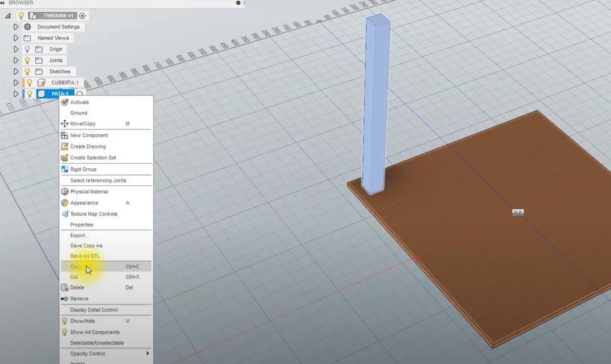
Task: Click the Document Settings gear icon
Action: [28, 27]
